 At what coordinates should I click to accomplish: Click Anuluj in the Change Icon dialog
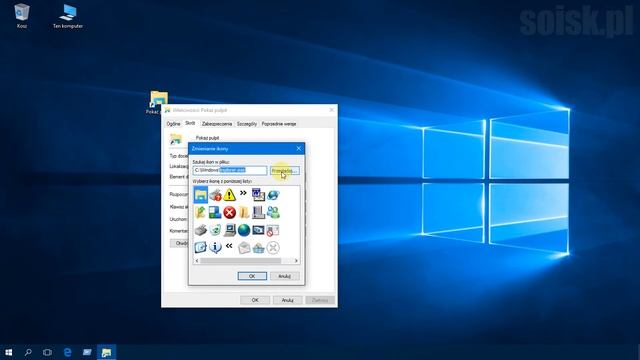(x=284, y=276)
